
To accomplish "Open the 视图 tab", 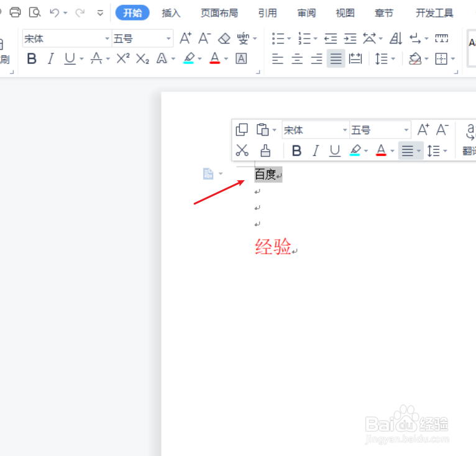I will (x=345, y=13).
